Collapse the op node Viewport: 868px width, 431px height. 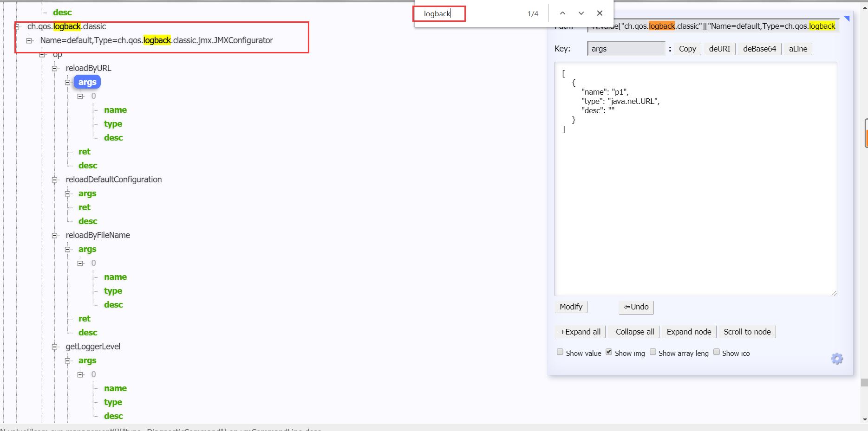coord(42,54)
